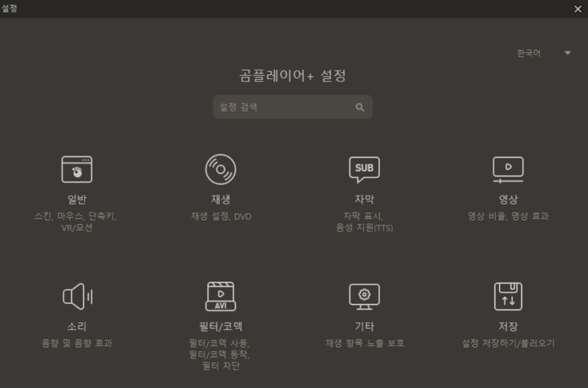Click the 재생 category label
588x388 pixels.
point(220,199)
